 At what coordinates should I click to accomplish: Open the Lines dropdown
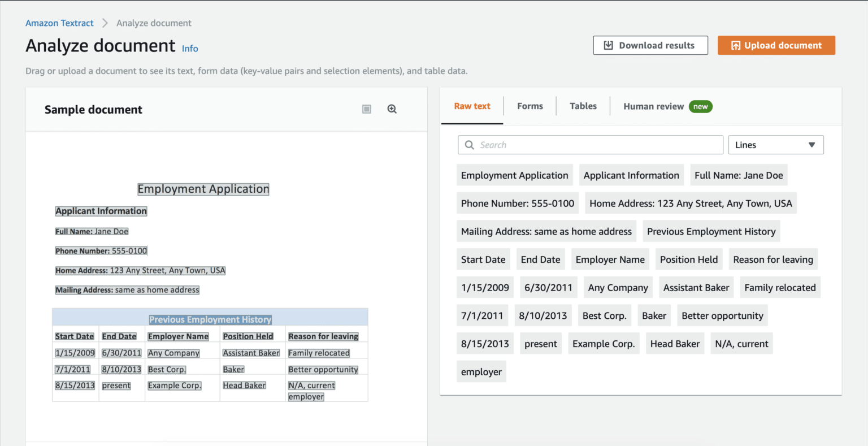click(x=775, y=145)
